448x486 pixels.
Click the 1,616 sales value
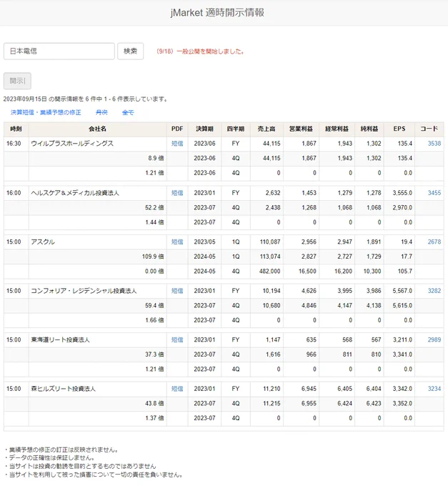273,354
